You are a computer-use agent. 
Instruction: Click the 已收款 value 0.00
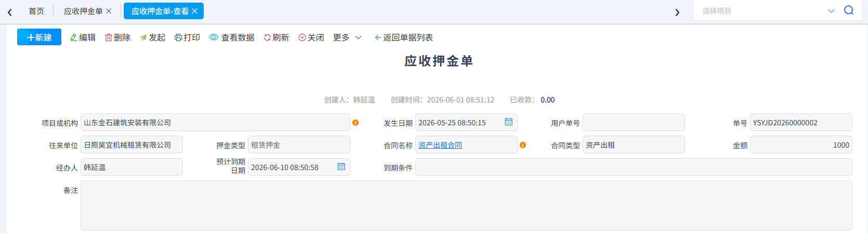pos(548,100)
